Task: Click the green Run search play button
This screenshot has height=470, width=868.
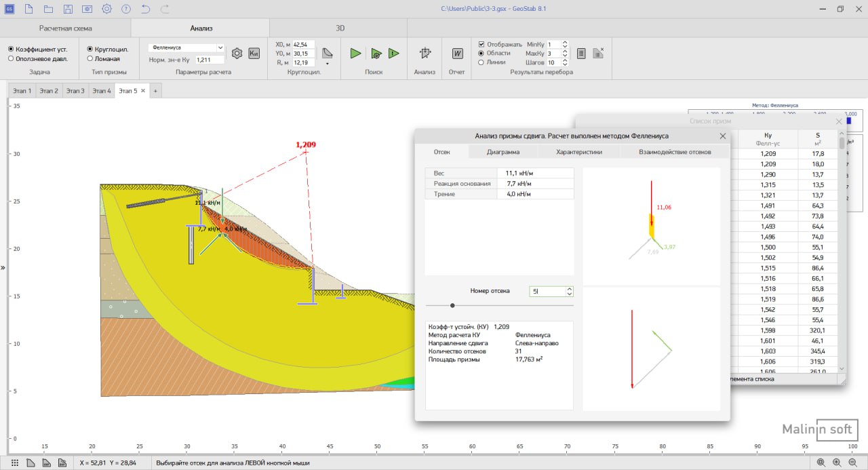Action: pyautogui.click(x=355, y=54)
